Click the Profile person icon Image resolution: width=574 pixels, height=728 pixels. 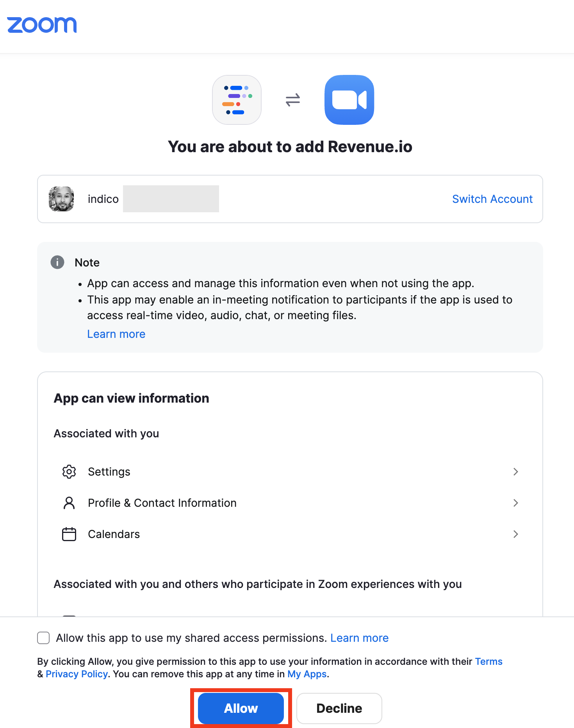69,503
